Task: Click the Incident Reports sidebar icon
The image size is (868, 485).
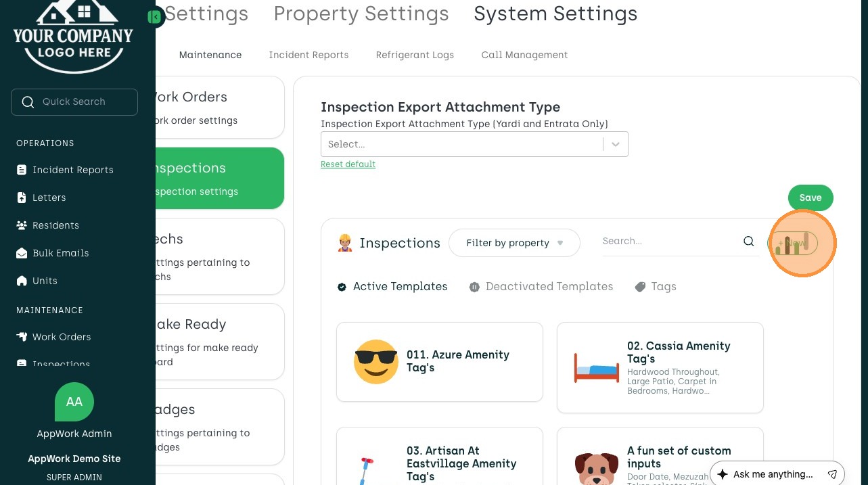Action: tap(22, 170)
